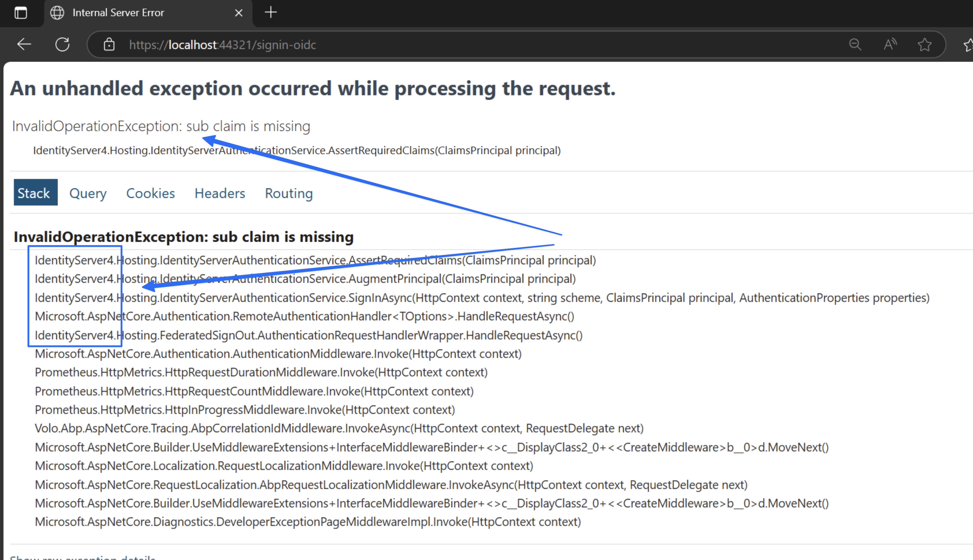Click the zoom magnifier icon in address bar

855,45
